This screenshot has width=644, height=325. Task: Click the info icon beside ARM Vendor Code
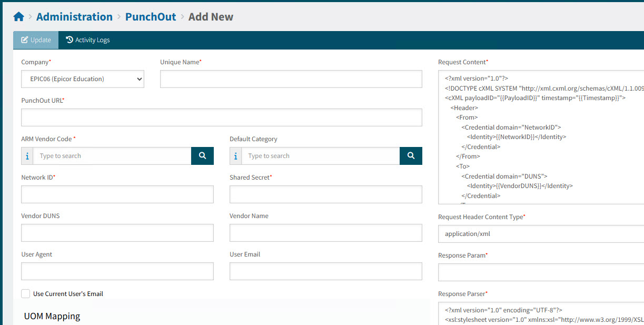click(x=27, y=156)
